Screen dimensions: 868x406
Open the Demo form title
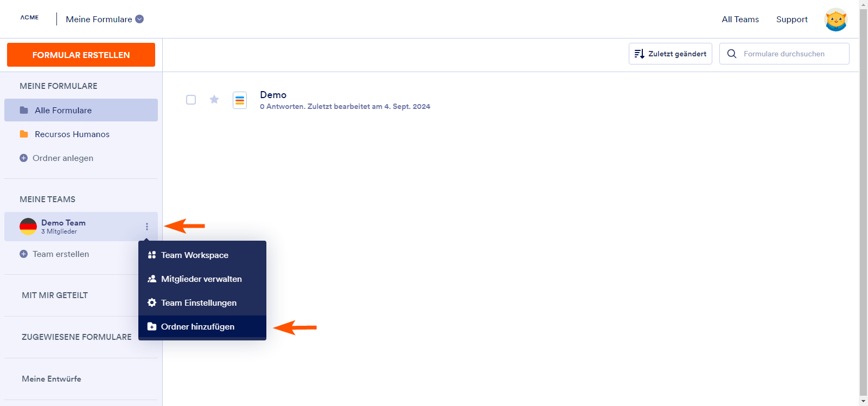point(273,95)
